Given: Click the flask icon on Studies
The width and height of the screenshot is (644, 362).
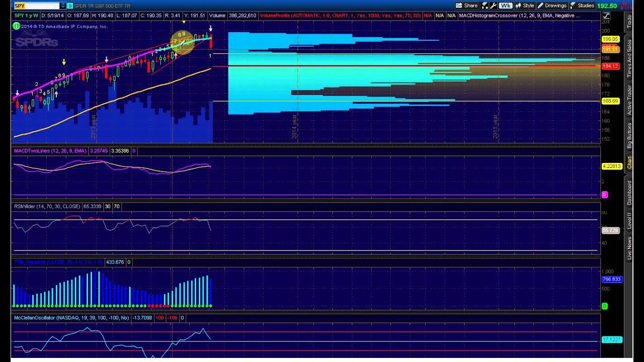Looking at the screenshot, I should coord(573,6).
